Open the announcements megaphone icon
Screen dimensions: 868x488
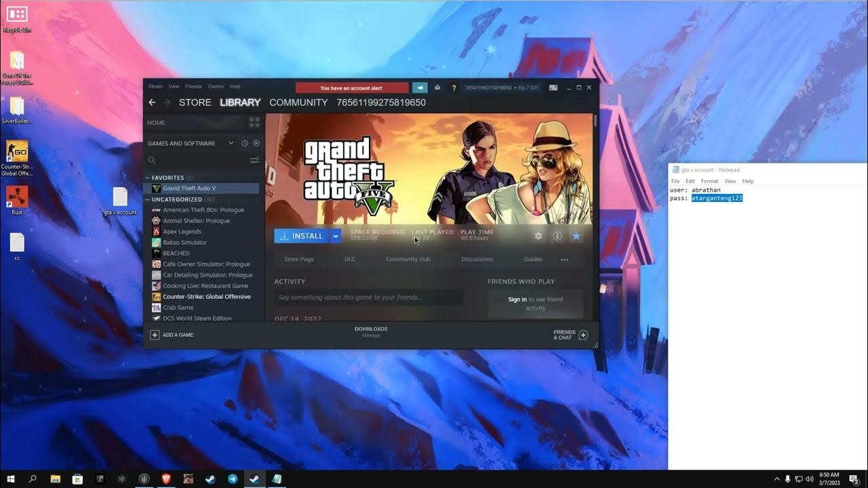[420, 87]
